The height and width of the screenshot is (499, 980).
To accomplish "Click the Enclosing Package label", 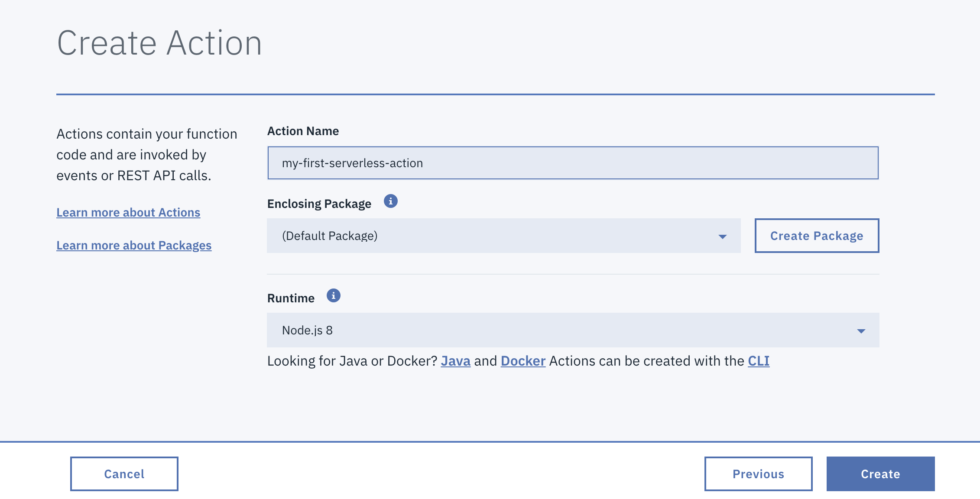I will (319, 204).
